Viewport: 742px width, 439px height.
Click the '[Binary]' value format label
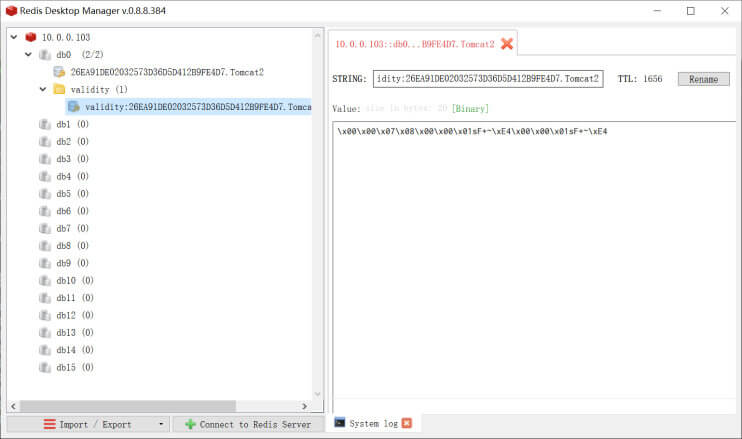[x=470, y=108]
